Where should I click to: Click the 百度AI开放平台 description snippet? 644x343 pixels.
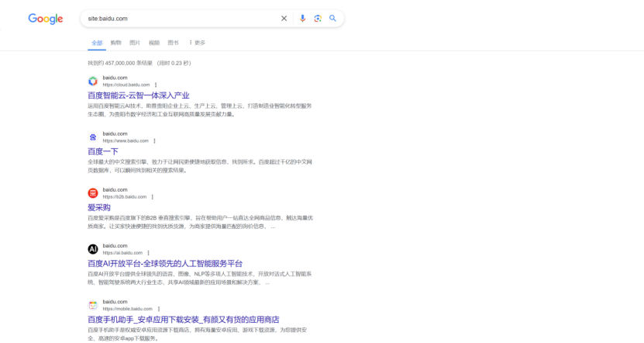[x=200, y=278]
